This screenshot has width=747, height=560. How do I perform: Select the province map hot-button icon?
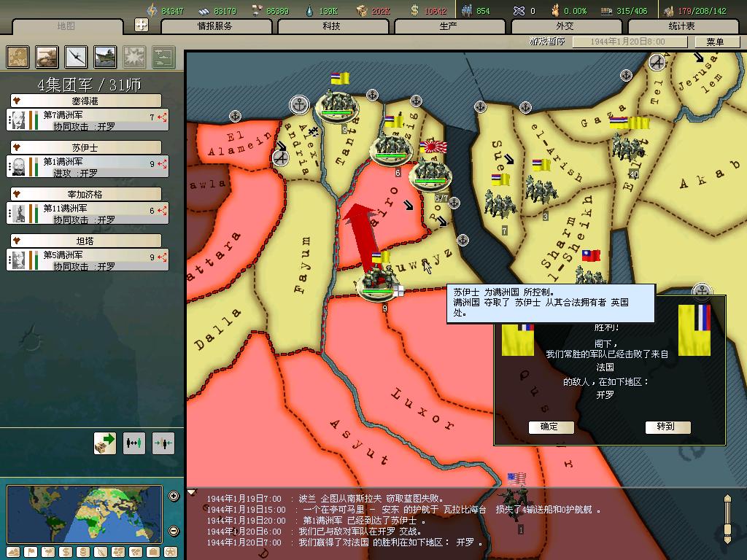tap(18, 57)
